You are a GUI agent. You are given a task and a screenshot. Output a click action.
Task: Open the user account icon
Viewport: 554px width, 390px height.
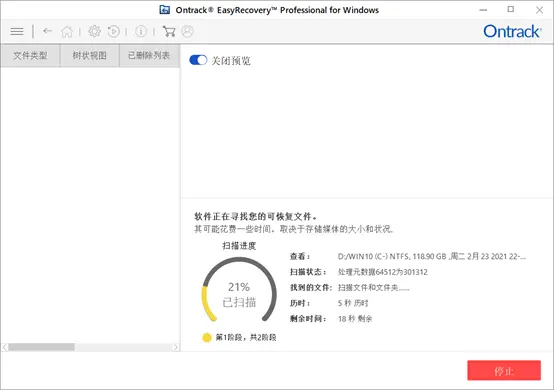(x=187, y=31)
